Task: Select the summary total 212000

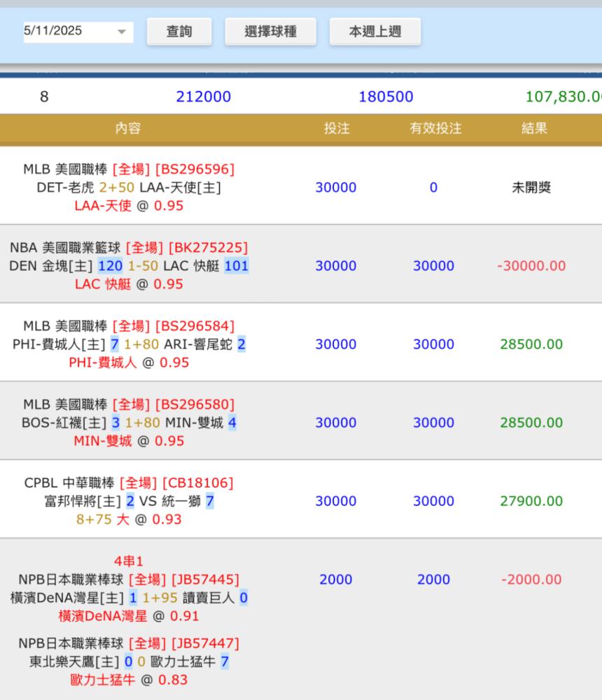Action: pos(203,97)
